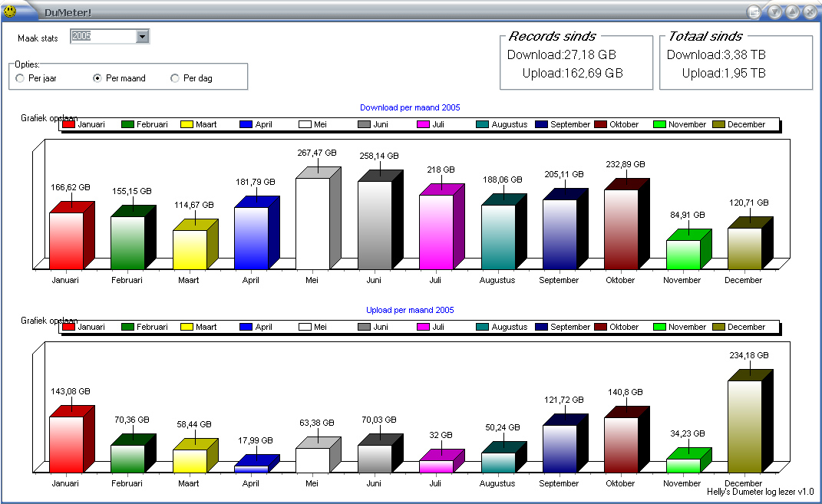Click 'Upload:1,95 TB' in Totaal sinds
Viewport: 822px width, 504px height.
pyautogui.click(x=724, y=74)
